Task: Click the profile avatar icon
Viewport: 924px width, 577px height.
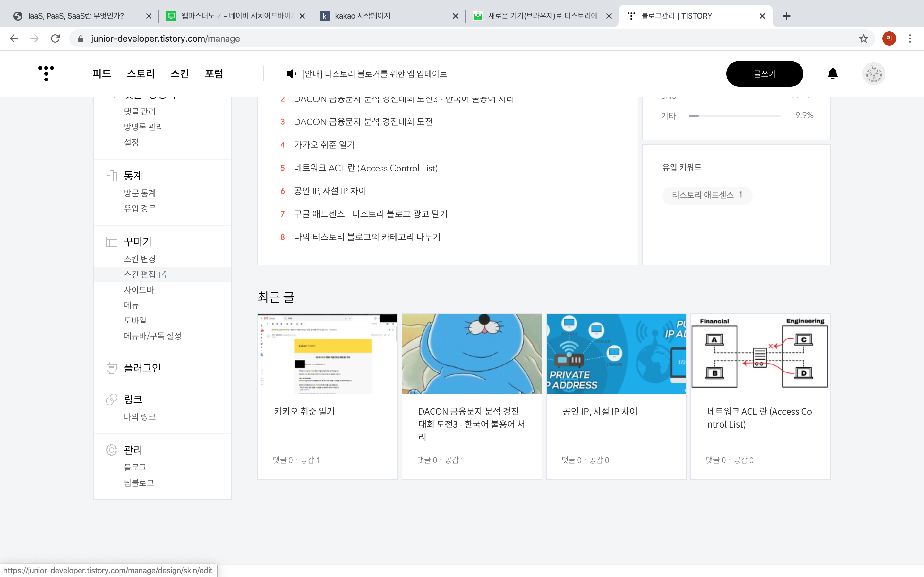Action: pos(874,74)
